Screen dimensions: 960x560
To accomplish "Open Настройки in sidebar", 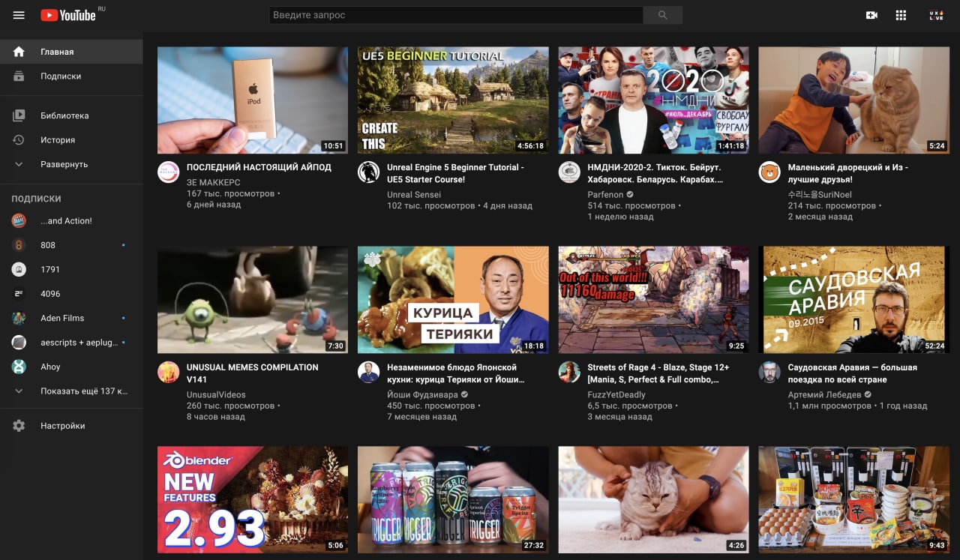I will coord(71,425).
